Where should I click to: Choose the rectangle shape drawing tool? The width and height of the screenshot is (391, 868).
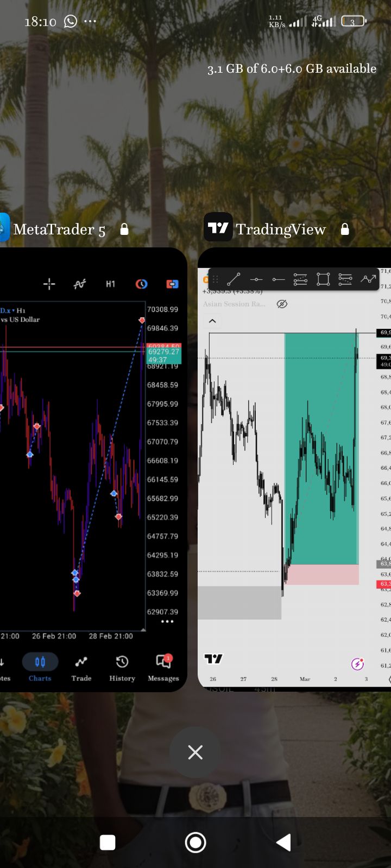tap(323, 279)
